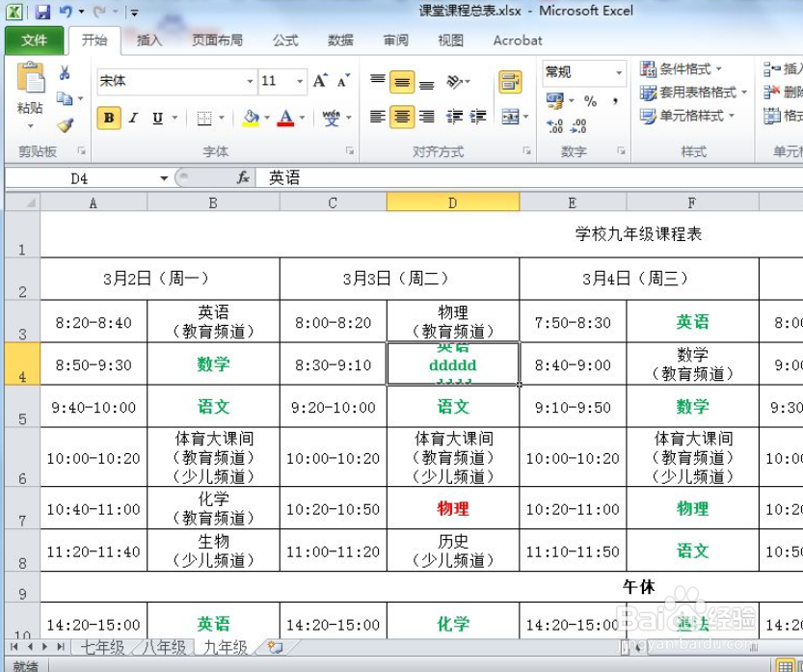Toggle Wrap Text button
803x672 pixels.
[x=510, y=81]
